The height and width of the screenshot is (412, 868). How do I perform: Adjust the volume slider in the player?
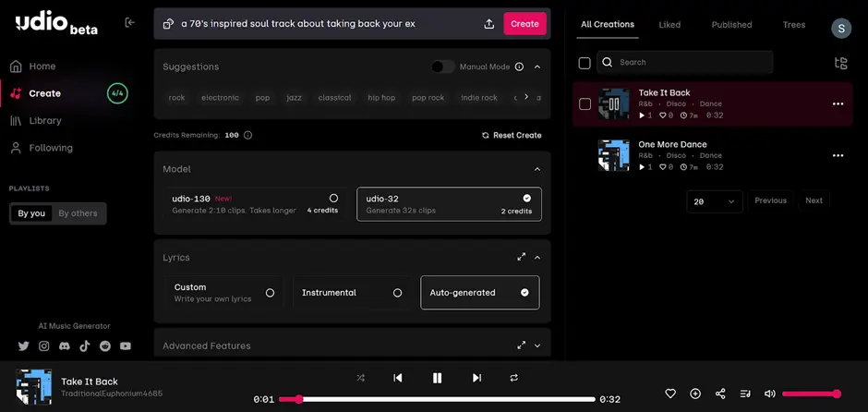coord(810,394)
